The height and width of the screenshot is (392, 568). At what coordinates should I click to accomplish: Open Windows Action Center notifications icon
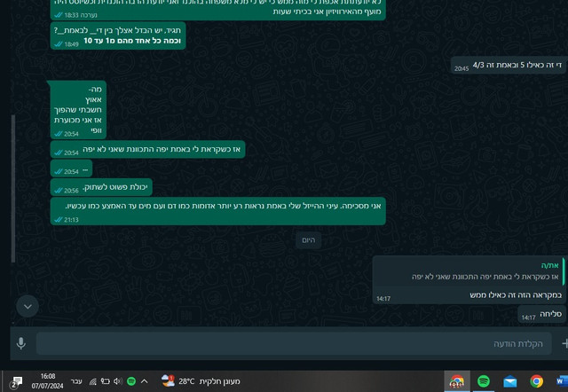pyautogui.click(x=16, y=381)
